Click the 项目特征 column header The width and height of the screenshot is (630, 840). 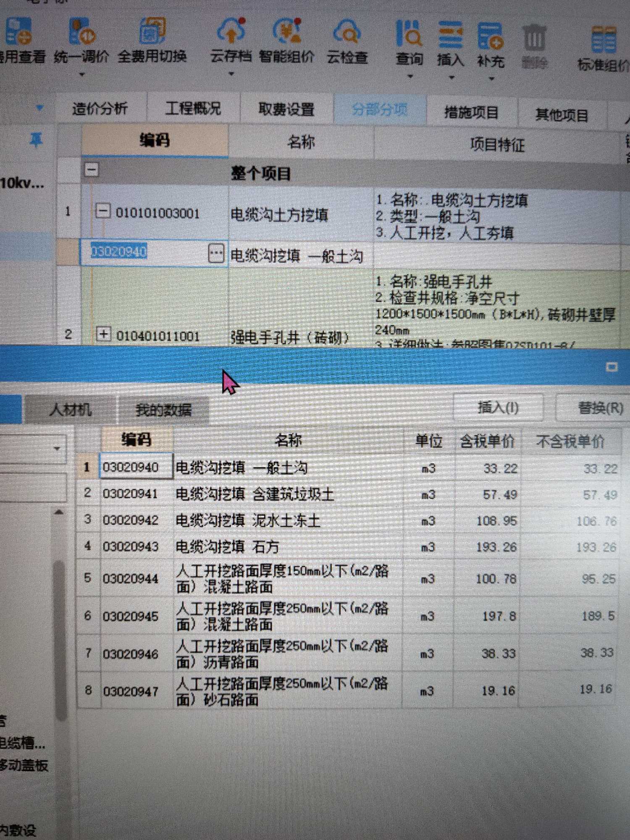[497, 145]
